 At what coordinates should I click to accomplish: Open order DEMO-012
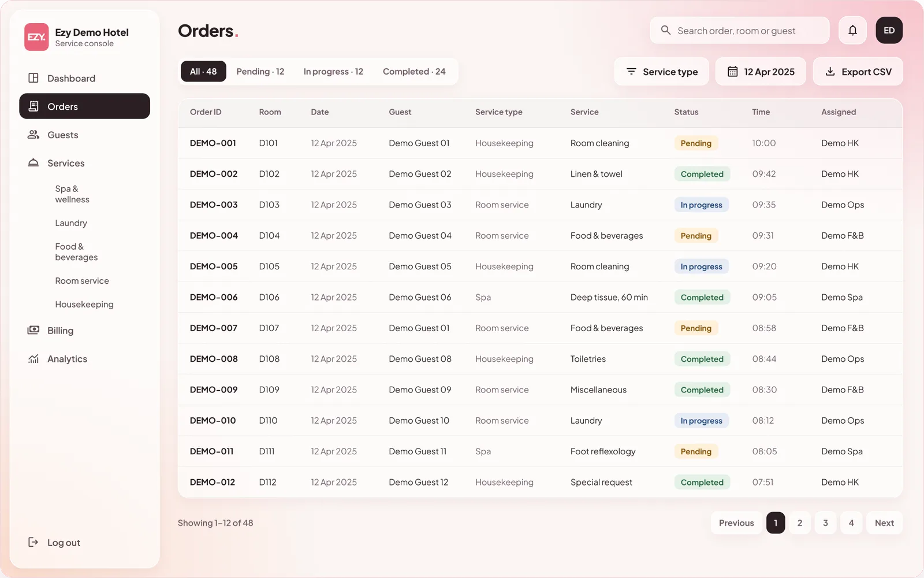[213, 482]
